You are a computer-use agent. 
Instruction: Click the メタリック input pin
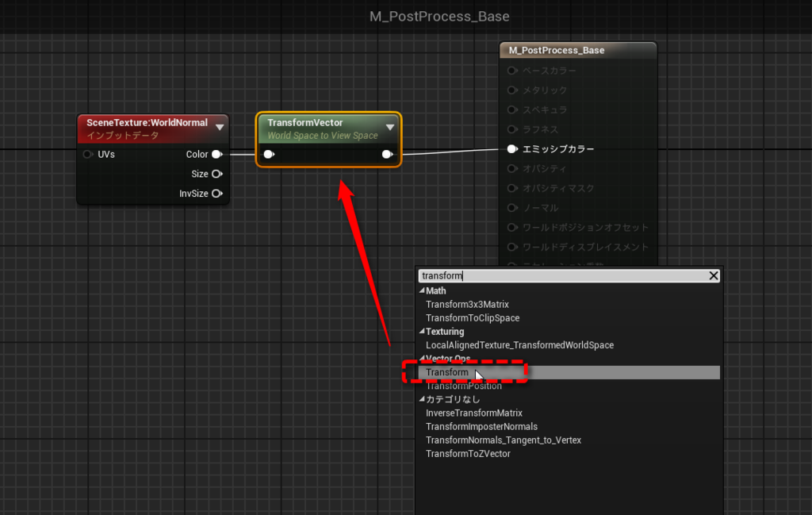tap(512, 90)
